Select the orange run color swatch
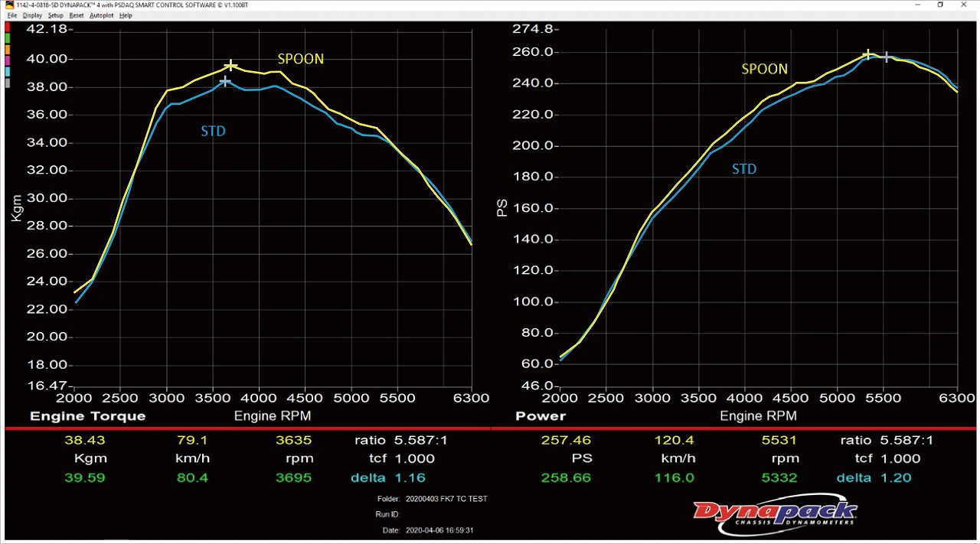 click(x=7, y=48)
